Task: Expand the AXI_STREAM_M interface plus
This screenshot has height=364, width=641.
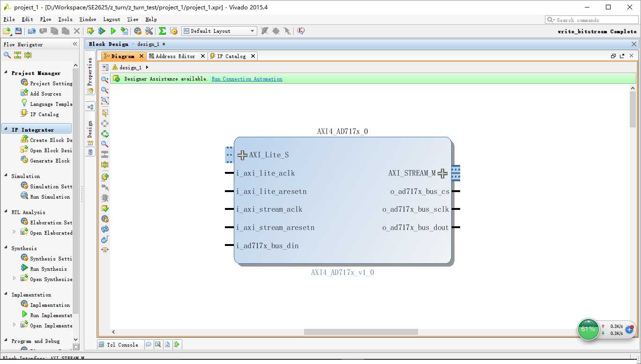Action: pos(442,173)
